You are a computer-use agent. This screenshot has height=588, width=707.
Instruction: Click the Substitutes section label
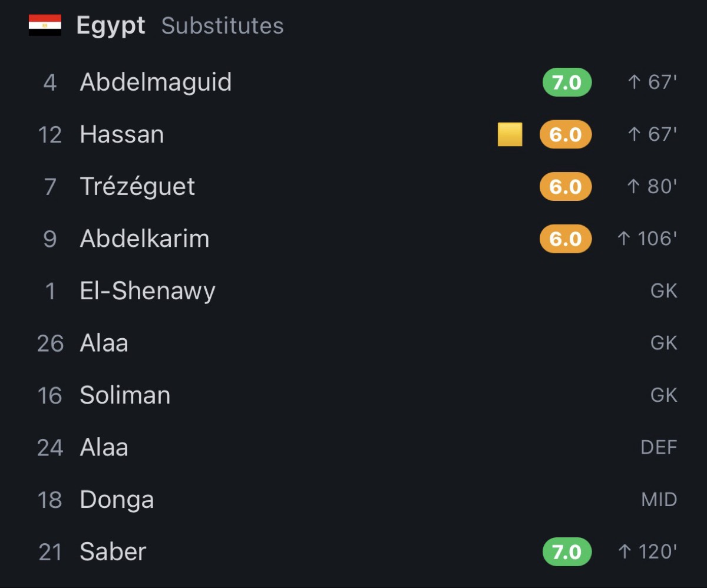point(223,26)
